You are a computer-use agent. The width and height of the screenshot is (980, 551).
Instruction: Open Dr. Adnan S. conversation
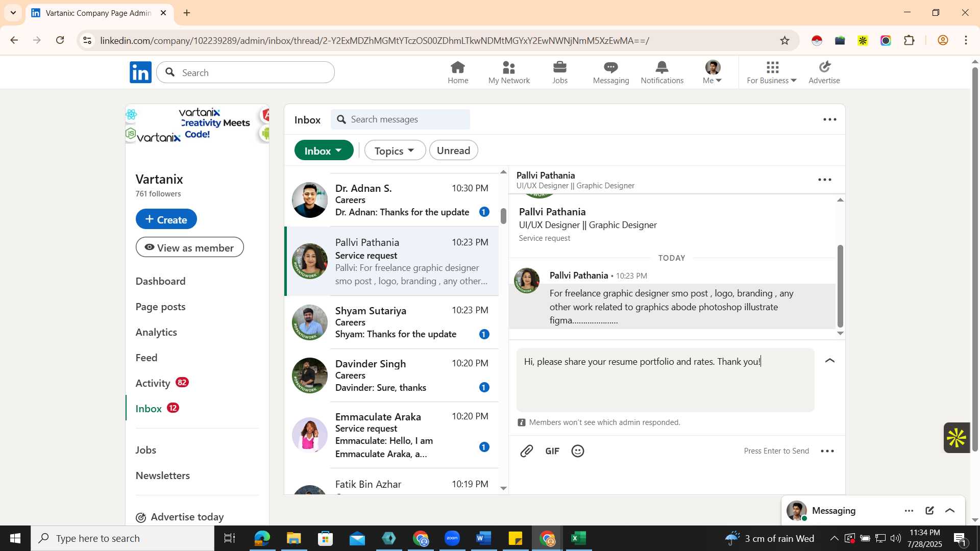391,200
